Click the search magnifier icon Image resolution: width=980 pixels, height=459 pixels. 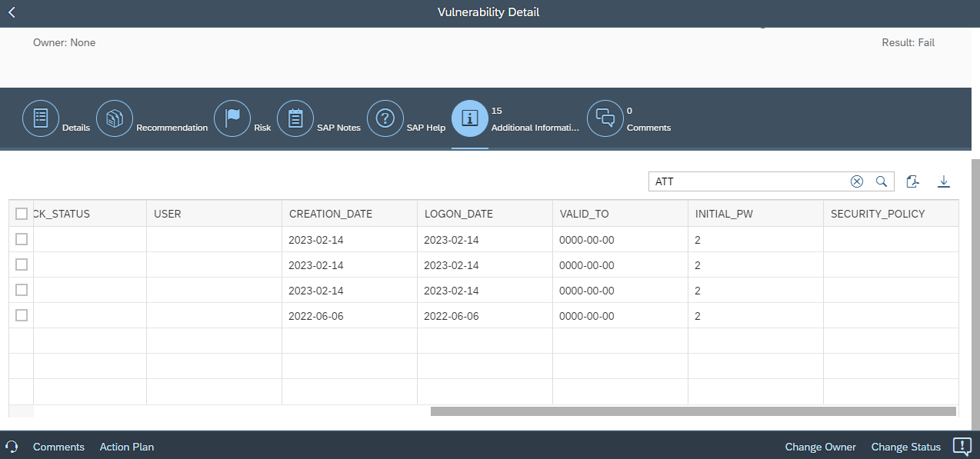(882, 181)
